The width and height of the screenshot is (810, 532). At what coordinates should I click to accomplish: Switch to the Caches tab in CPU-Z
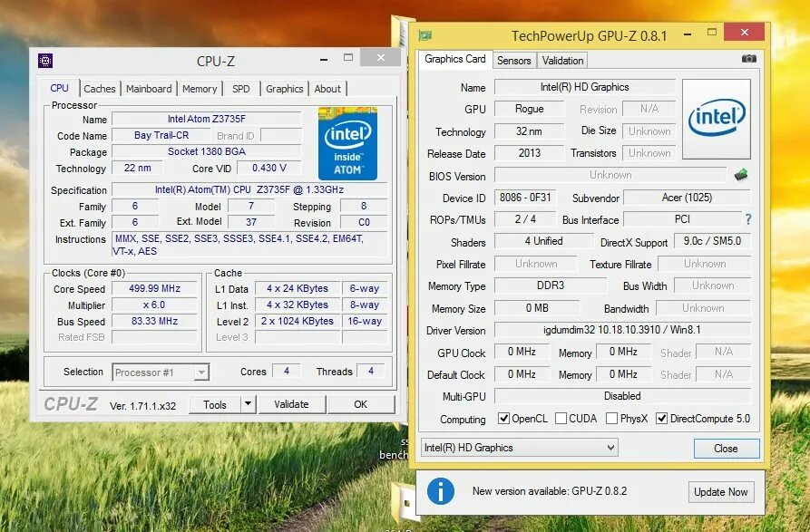pos(100,89)
